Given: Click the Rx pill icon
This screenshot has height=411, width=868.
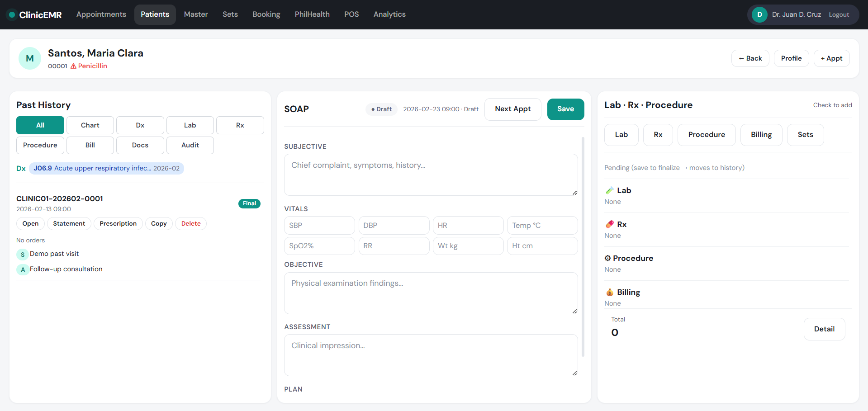Looking at the screenshot, I should pyautogui.click(x=610, y=224).
